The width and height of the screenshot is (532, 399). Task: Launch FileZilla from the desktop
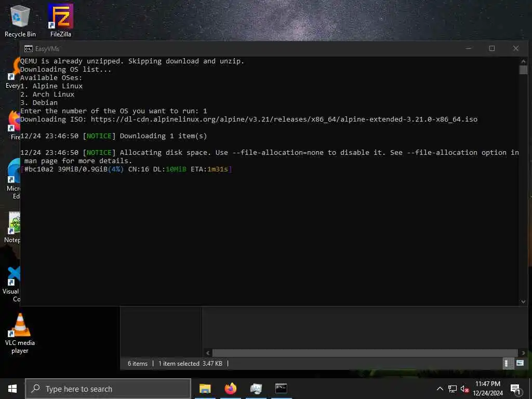point(61,21)
